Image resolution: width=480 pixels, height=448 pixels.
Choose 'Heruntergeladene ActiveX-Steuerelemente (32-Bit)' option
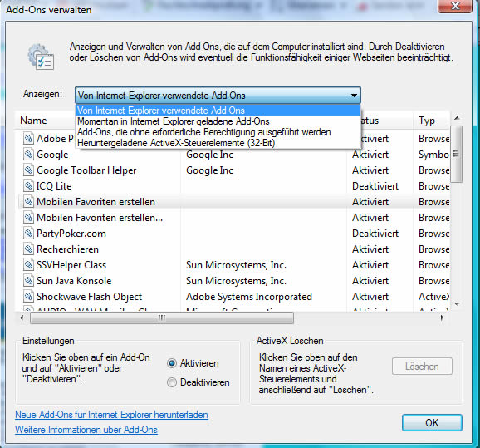click(218, 143)
